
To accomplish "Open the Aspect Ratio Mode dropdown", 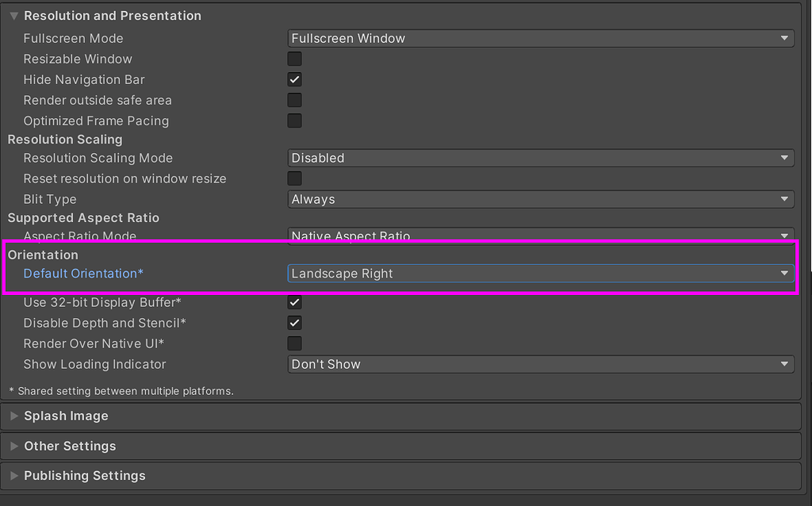I will tap(540, 235).
